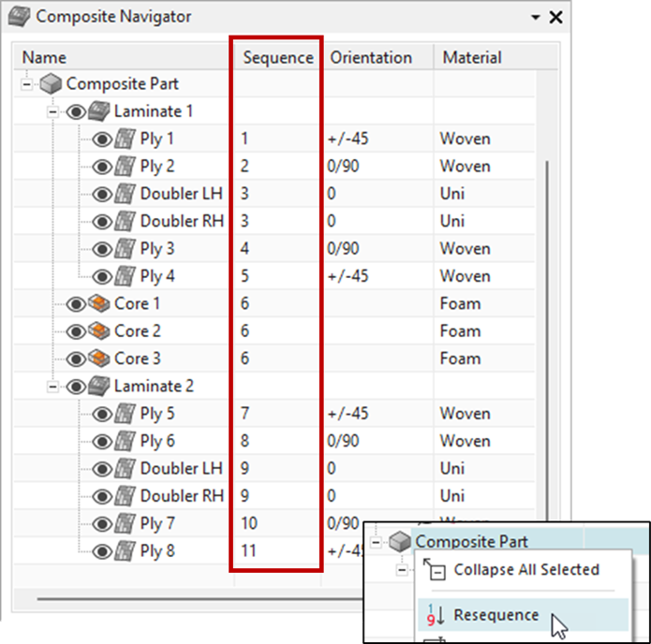Click the Composite Part cube icon

click(52, 84)
